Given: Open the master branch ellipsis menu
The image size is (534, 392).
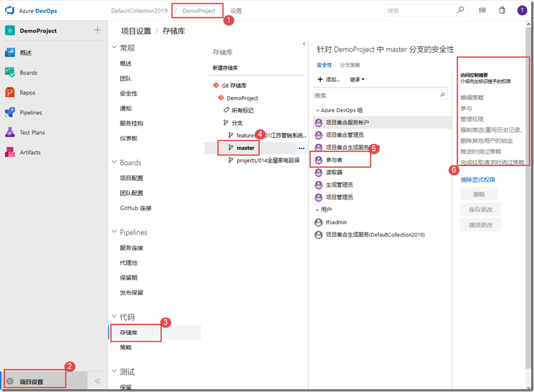Looking at the screenshot, I should click(x=301, y=148).
